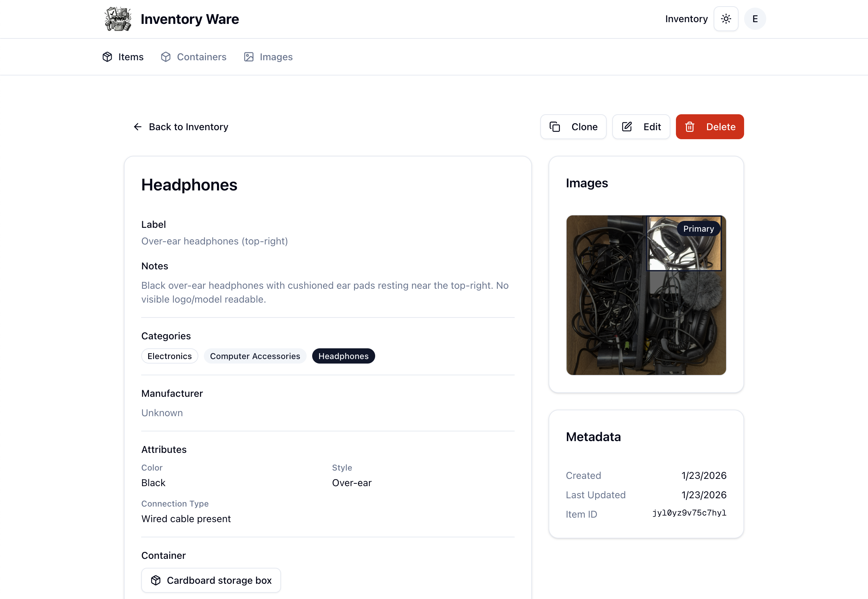Viewport: 868px width, 599px height.
Task: Toggle light/dark theme with the sun icon
Action: pyautogui.click(x=726, y=18)
